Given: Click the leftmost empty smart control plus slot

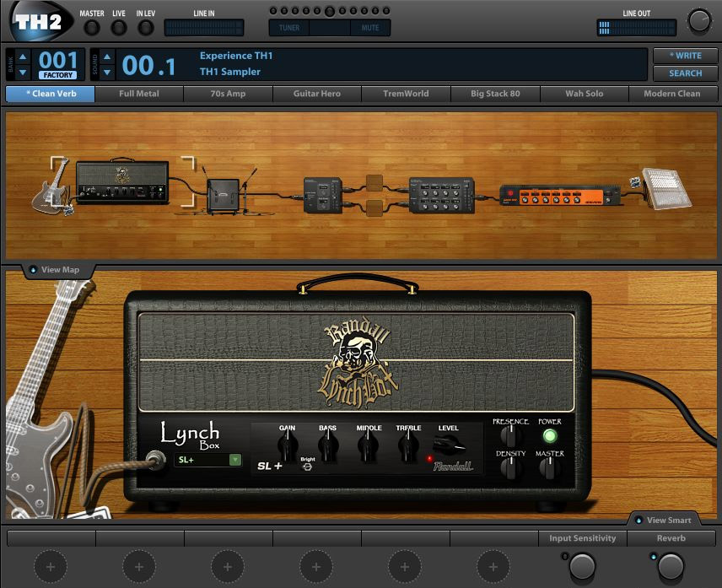Looking at the screenshot, I should pyautogui.click(x=51, y=567).
